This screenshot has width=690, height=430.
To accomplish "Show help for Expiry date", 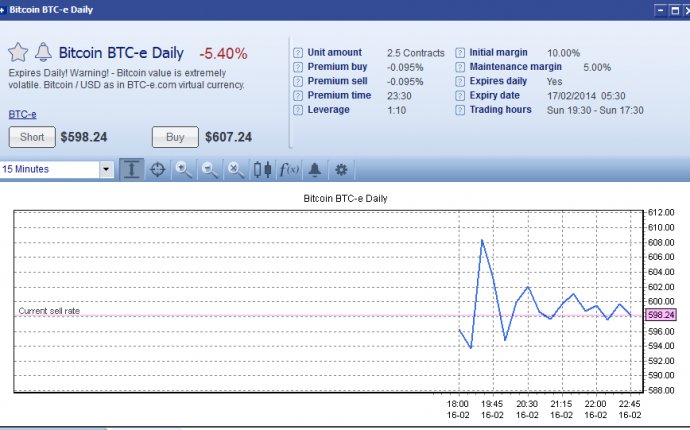I will click(460, 96).
